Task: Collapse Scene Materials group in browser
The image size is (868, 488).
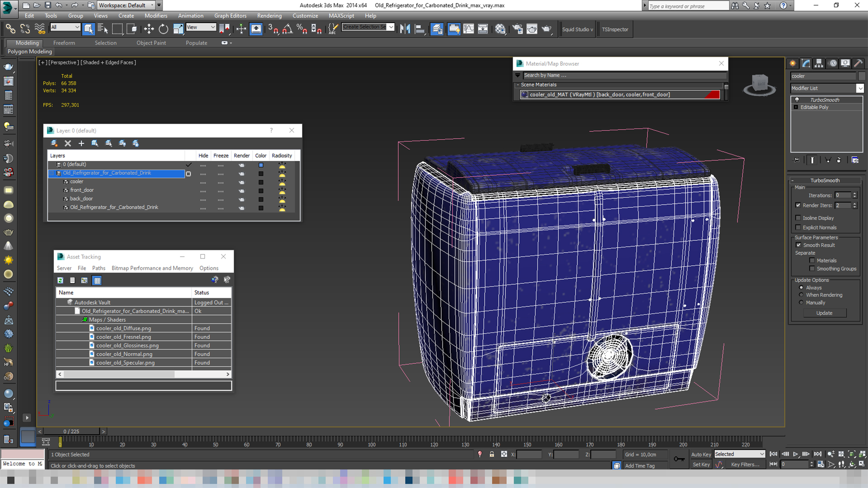Action: coord(518,84)
